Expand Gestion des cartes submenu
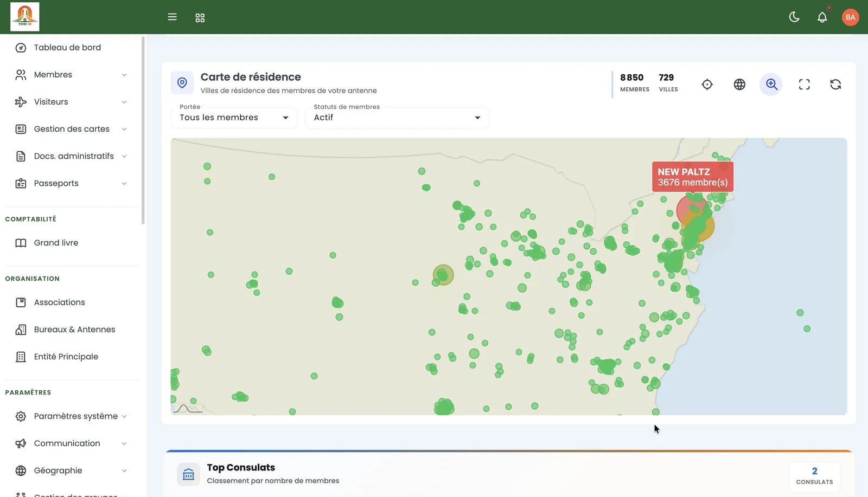Viewport: 868px width, 497px height. [72, 129]
